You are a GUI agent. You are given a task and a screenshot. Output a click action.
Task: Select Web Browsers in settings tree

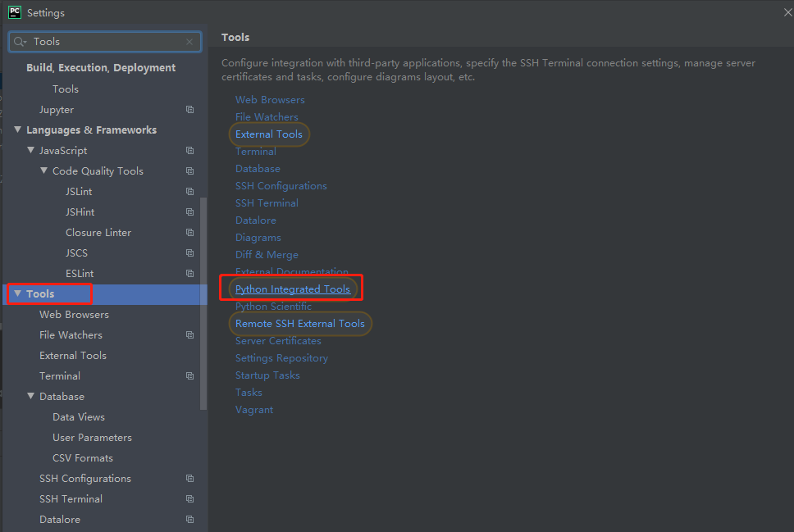(x=74, y=314)
